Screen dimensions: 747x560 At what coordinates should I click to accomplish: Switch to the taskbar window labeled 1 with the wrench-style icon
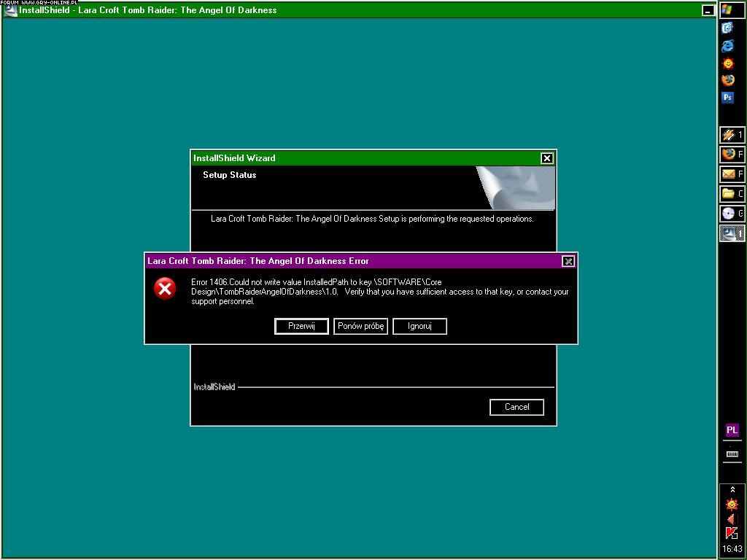732,135
